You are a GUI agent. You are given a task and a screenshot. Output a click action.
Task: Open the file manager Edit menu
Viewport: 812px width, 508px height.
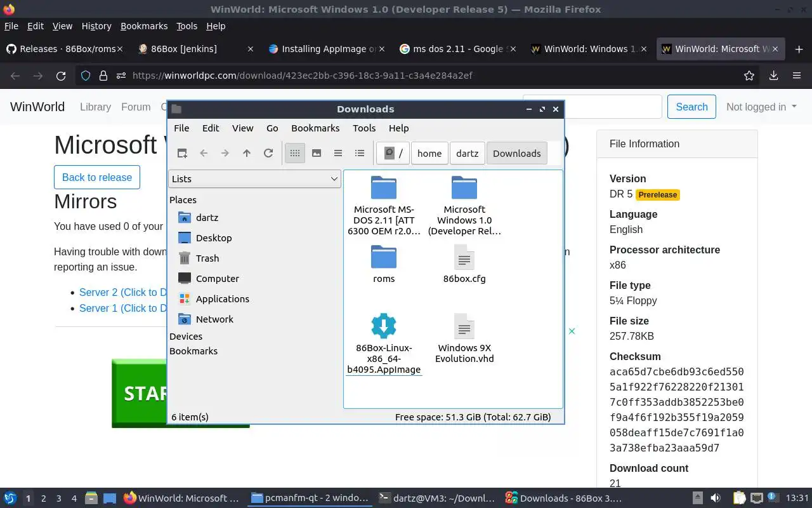[x=211, y=128]
